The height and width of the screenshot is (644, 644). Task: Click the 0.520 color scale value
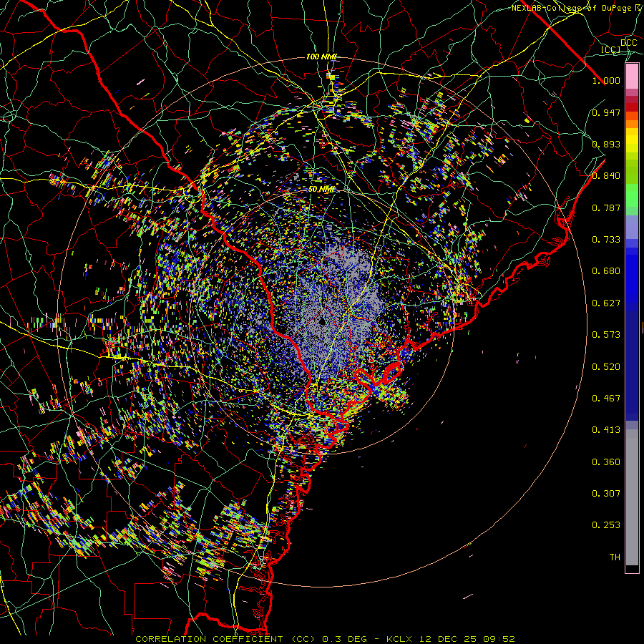coord(606,367)
